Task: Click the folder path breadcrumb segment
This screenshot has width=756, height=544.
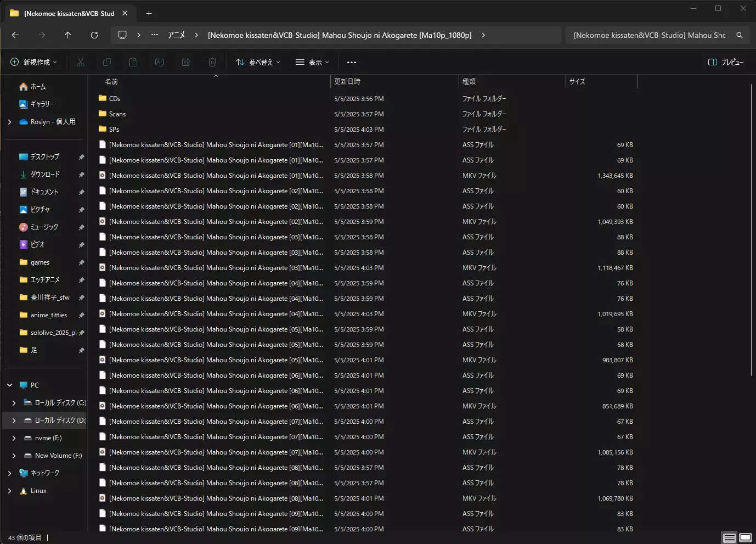Action: (340, 35)
